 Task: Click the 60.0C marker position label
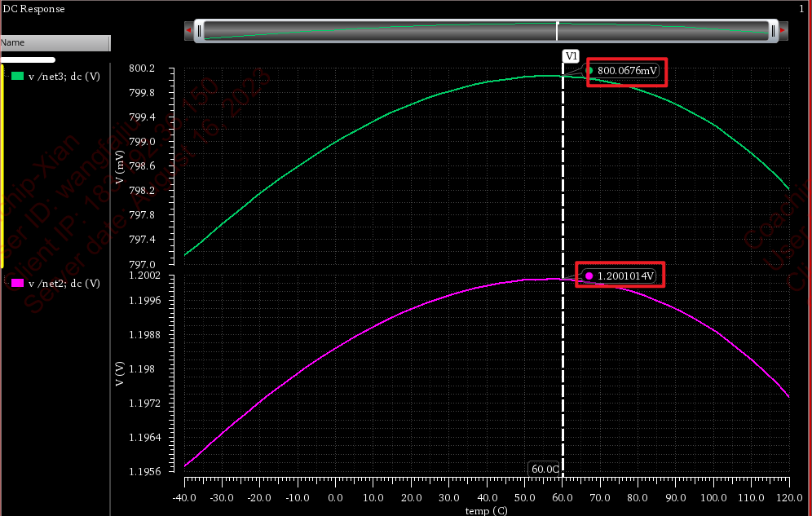pos(545,469)
